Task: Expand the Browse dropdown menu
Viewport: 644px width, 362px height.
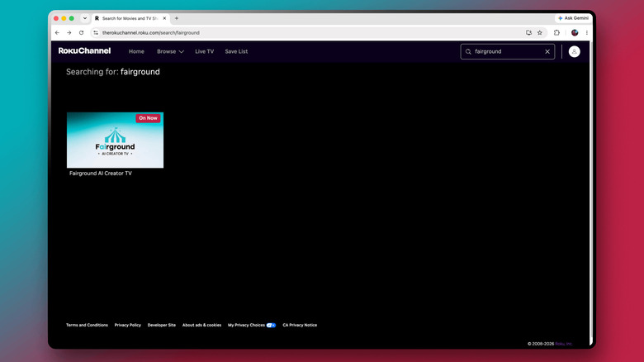Action: [170, 51]
